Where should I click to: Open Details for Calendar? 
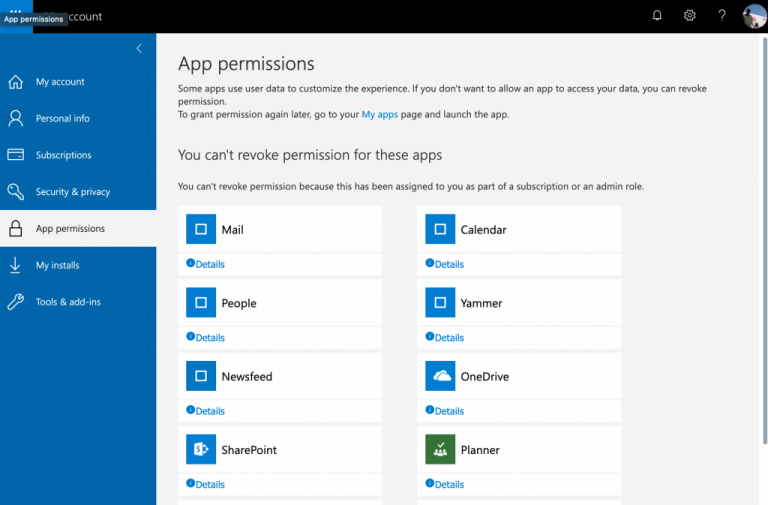coord(445,264)
